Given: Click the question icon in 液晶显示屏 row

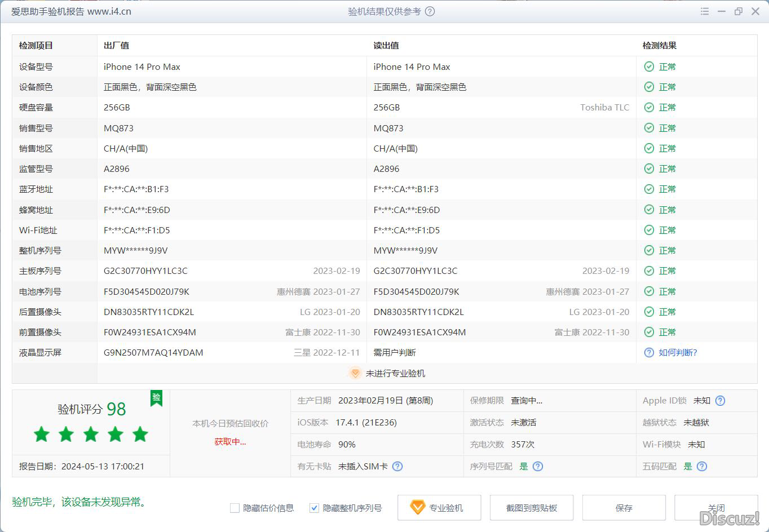Looking at the screenshot, I should (x=649, y=352).
